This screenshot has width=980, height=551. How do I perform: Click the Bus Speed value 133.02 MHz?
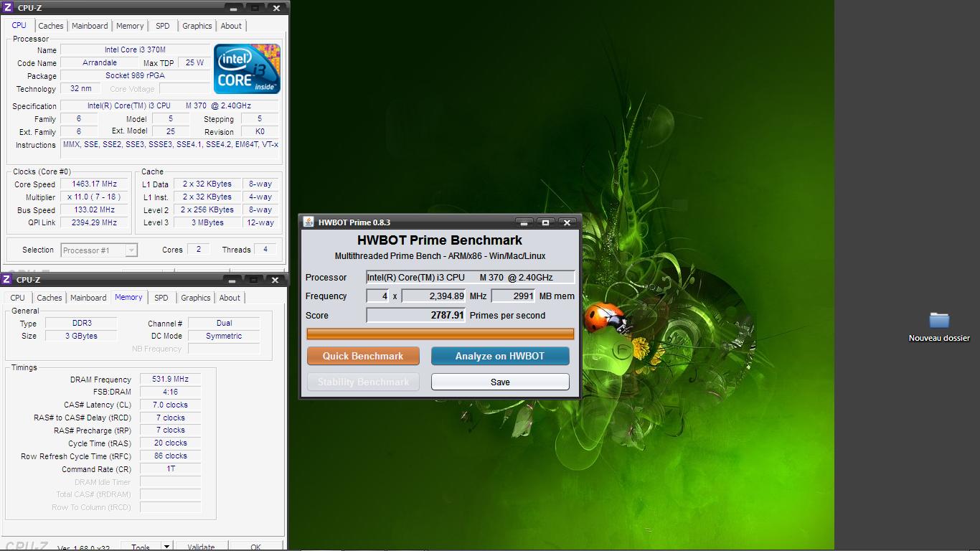[94, 209]
